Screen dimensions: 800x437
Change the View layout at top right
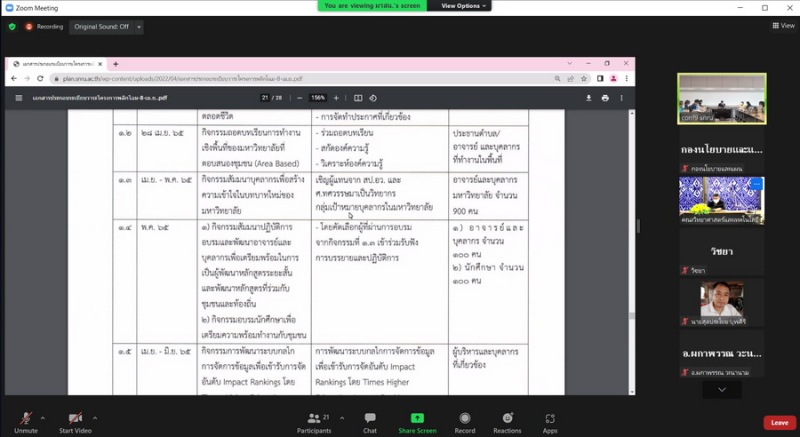[781, 27]
